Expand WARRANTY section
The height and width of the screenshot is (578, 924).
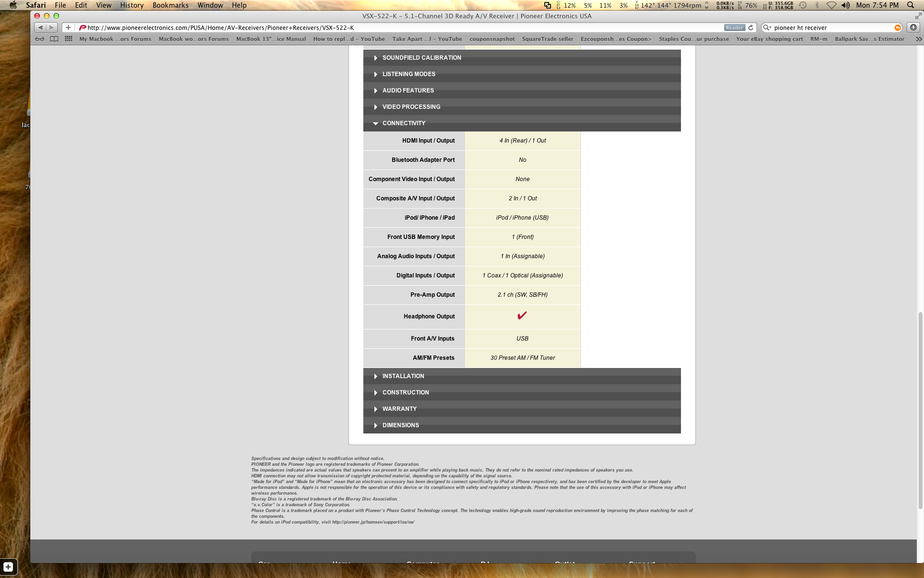click(522, 409)
